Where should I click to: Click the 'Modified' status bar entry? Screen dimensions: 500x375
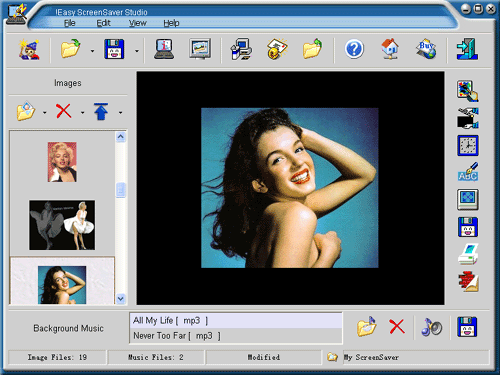tap(263, 357)
